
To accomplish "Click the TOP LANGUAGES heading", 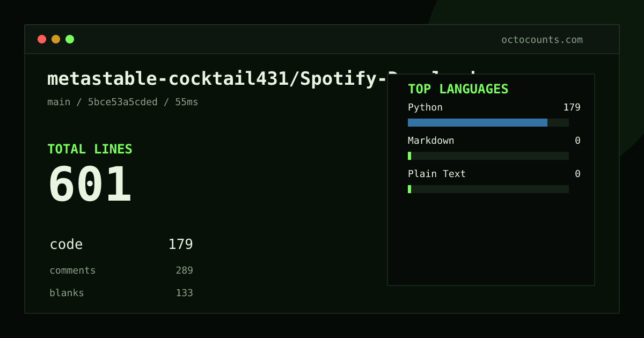I will (458, 89).
